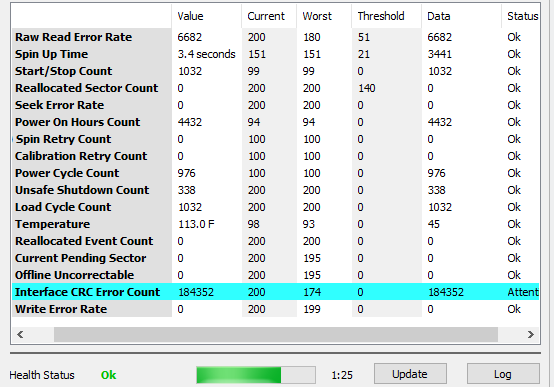Click the 4432 value in the Value column
This screenshot has height=387, width=554.
(x=190, y=122)
